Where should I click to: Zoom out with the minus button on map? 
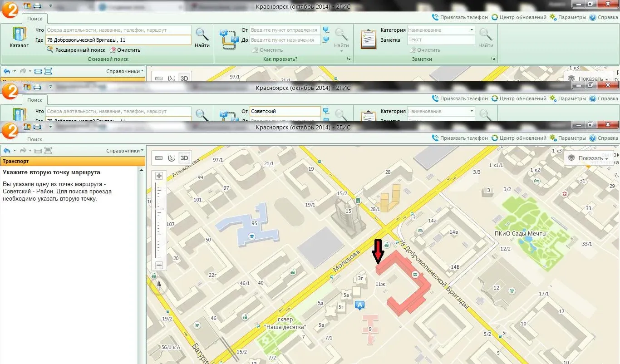click(159, 266)
